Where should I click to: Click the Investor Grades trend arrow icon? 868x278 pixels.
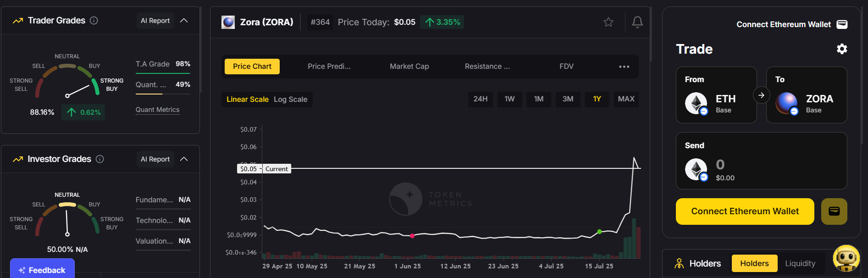pyautogui.click(x=18, y=159)
